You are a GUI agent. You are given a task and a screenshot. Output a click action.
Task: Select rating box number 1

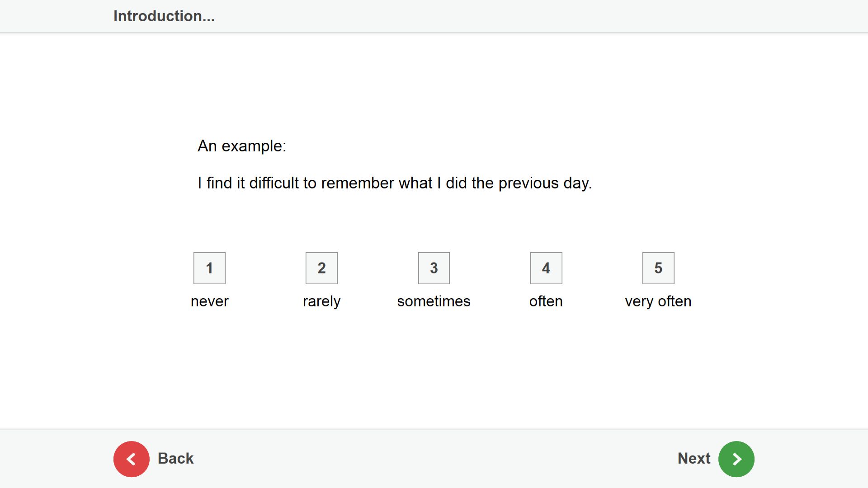point(209,268)
